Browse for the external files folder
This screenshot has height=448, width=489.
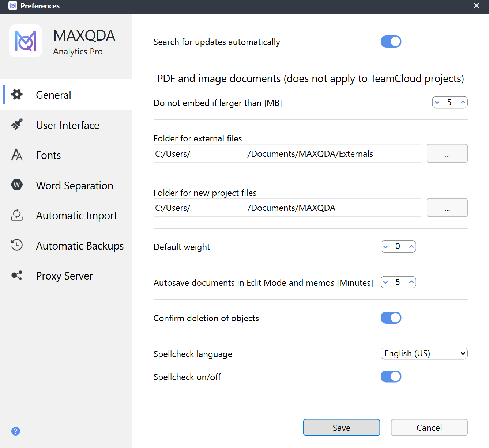click(x=447, y=153)
